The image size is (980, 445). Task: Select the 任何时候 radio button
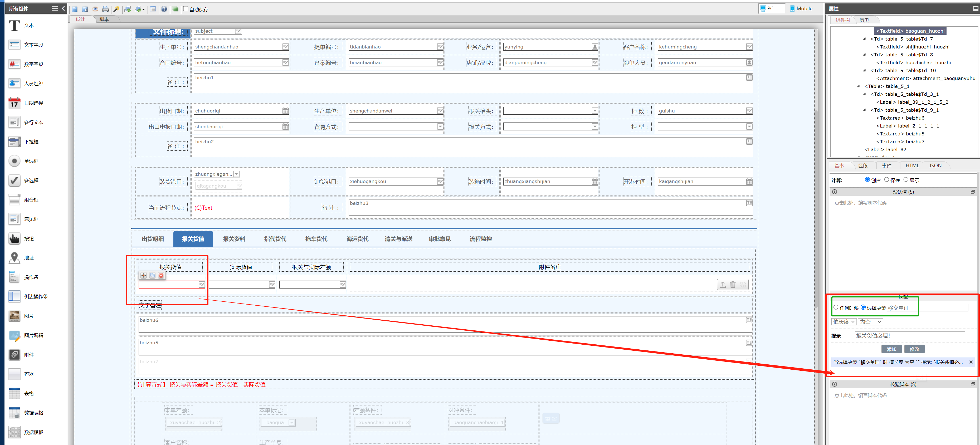tap(836, 307)
